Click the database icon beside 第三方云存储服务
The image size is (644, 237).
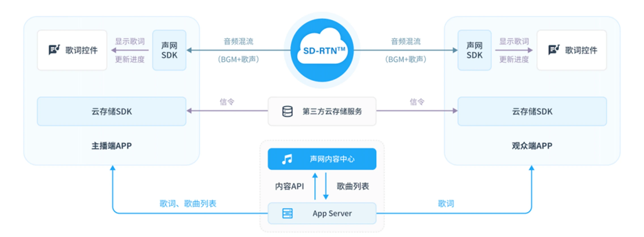[x=287, y=111]
